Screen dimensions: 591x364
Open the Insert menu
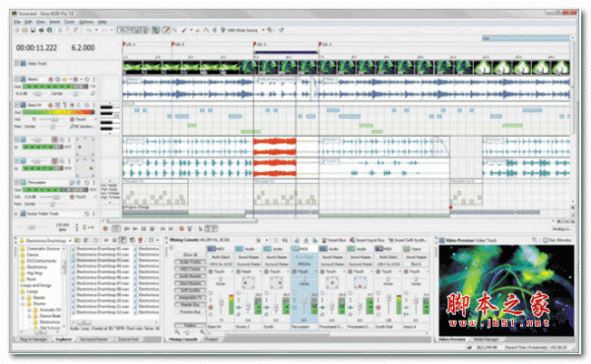click(x=54, y=22)
